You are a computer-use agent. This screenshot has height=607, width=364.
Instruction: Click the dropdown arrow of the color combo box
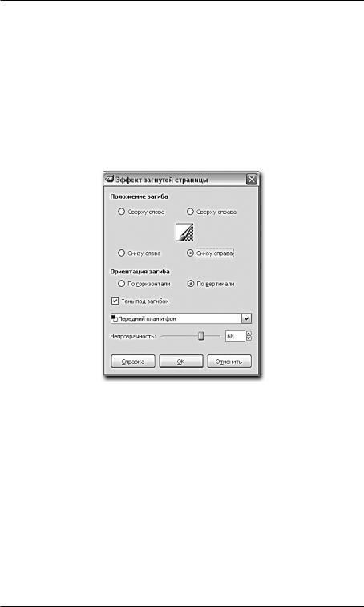pyautogui.click(x=247, y=318)
